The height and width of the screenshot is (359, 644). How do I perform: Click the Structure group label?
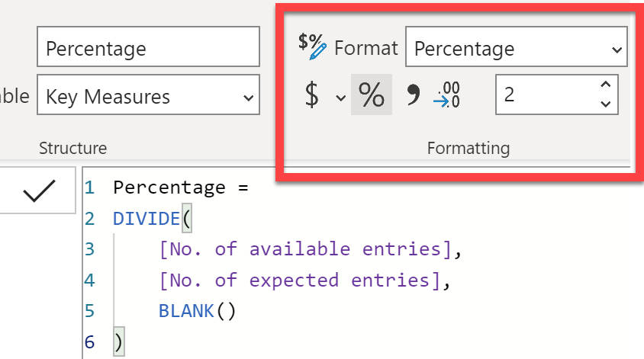(72, 148)
